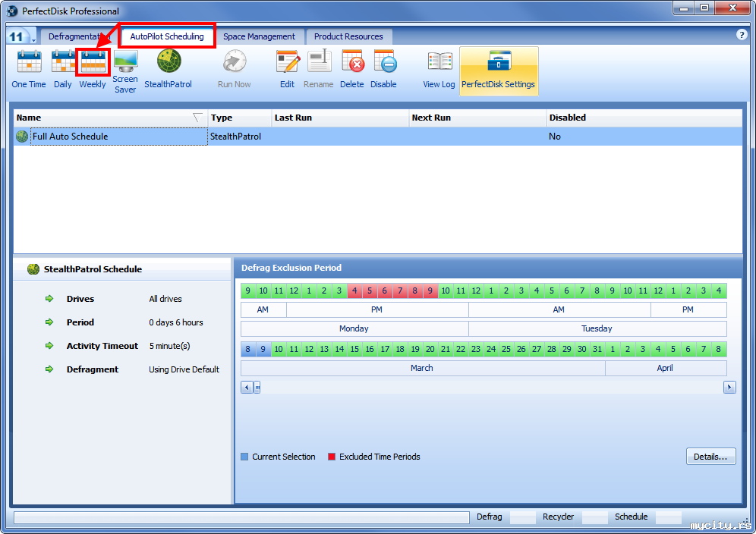Select the Full Auto Schedule entry
Screen dimensions: 756x534
point(378,137)
